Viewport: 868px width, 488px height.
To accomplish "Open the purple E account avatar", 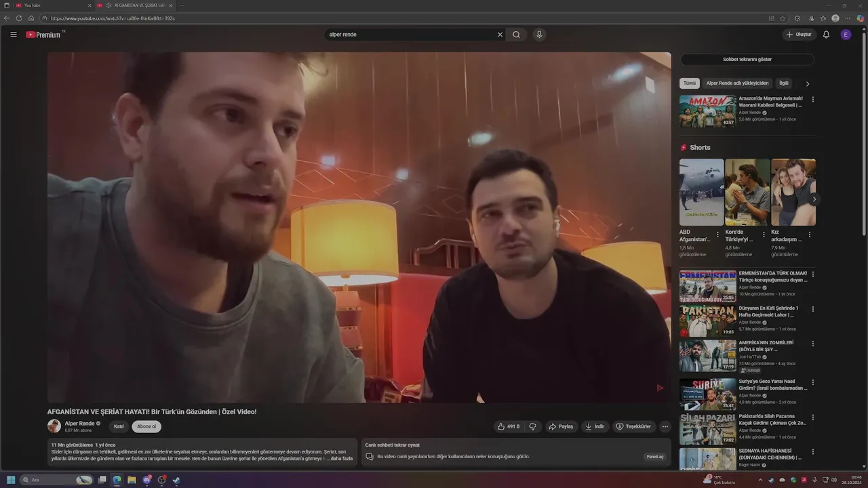I will coord(846,35).
